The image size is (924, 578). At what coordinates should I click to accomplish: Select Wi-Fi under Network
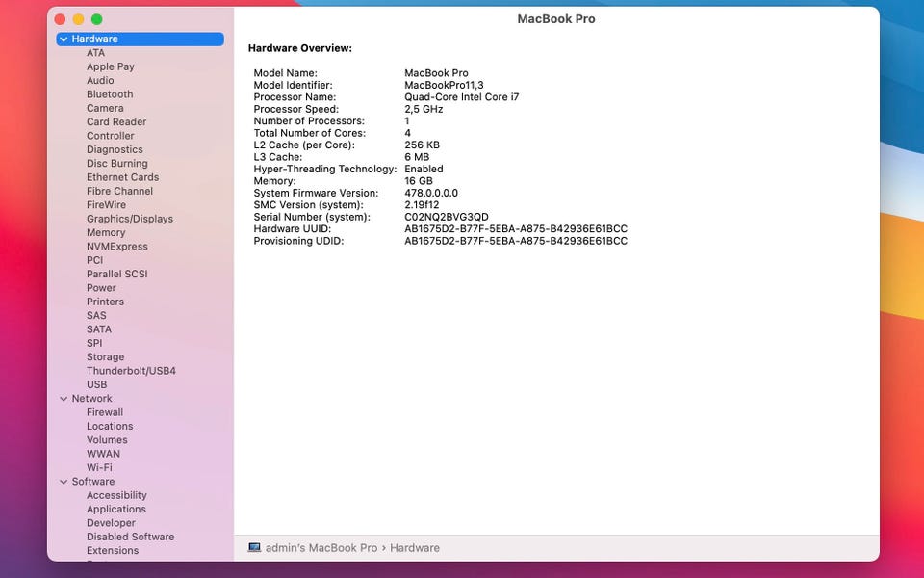point(99,468)
